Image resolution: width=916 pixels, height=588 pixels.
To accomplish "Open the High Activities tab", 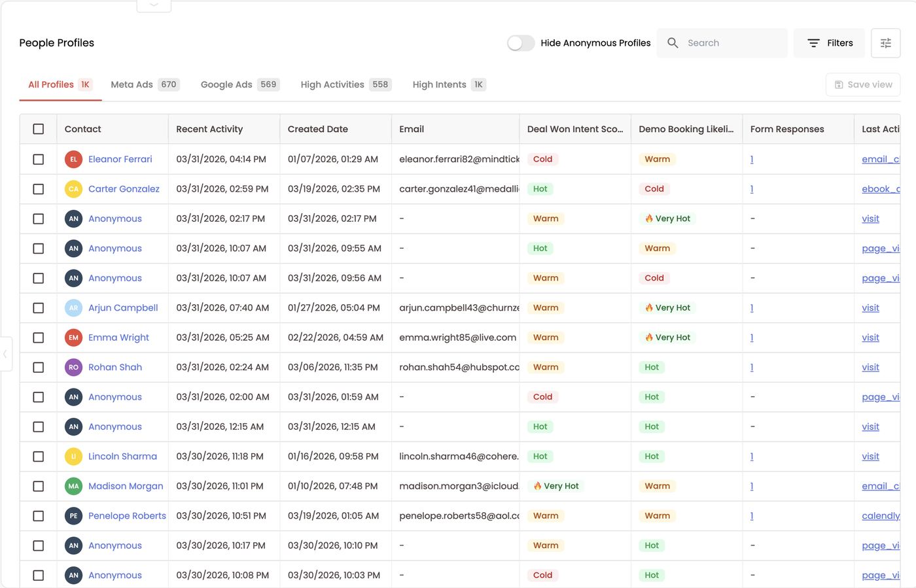I will pyautogui.click(x=345, y=84).
